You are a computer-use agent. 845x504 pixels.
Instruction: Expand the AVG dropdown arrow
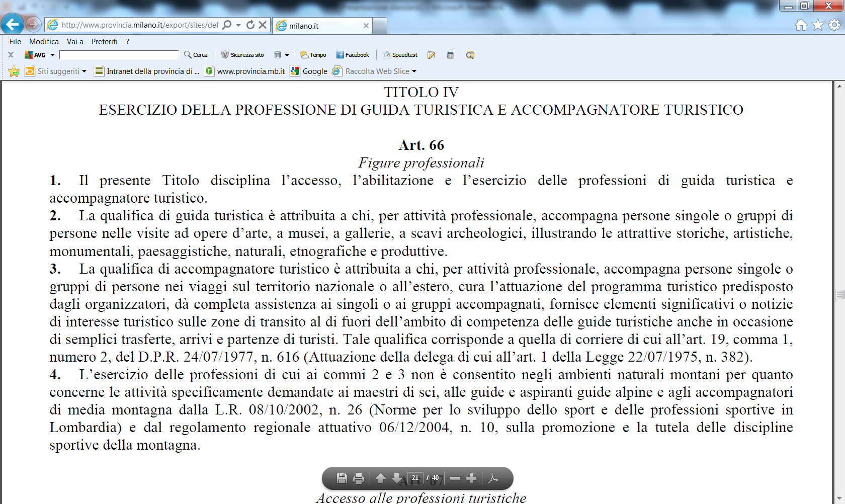[x=52, y=55]
